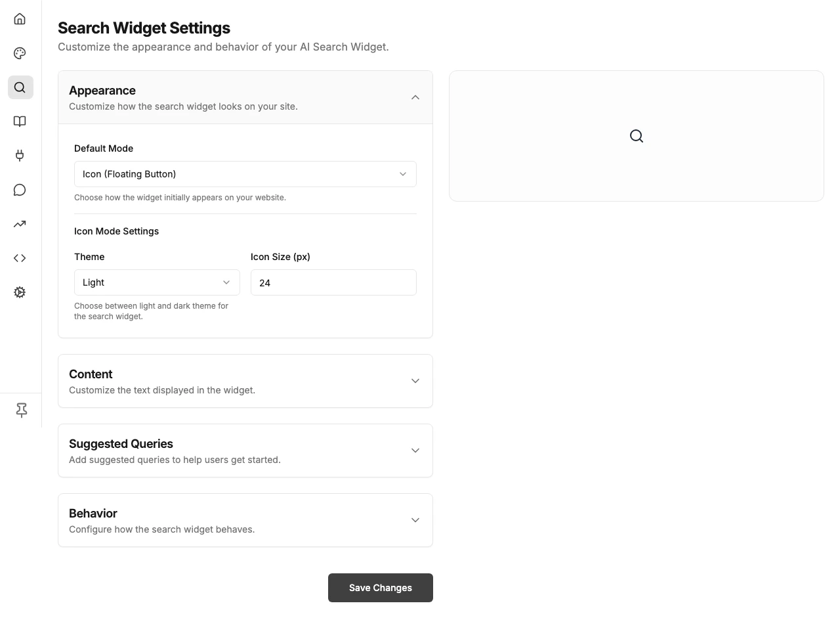
Task: View Analytics via the trending arrow icon
Action: (x=19, y=223)
